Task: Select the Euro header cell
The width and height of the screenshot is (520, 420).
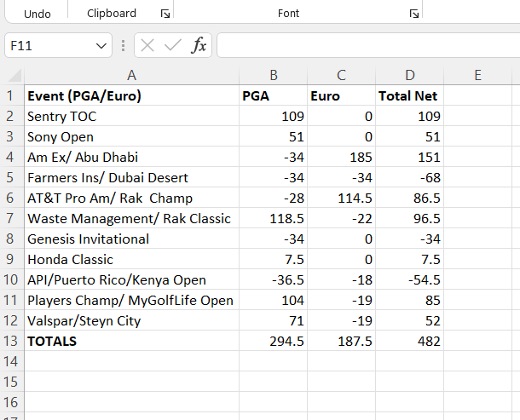Action: pos(341,95)
